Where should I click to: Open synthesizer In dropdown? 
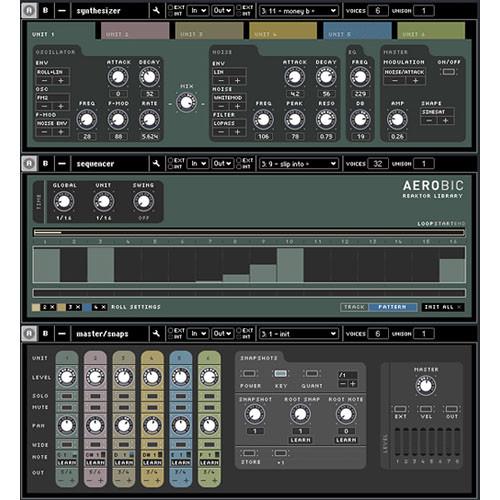pos(198,11)
